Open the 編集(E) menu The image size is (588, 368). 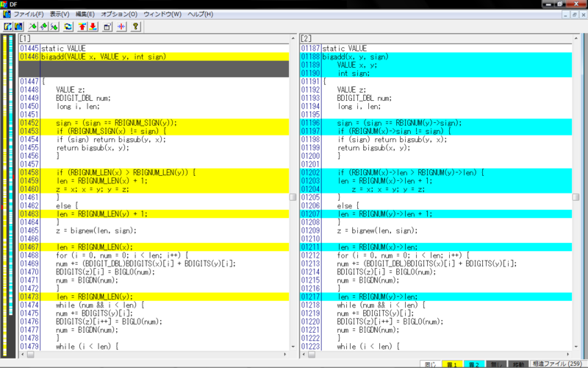click(x=85, y=14)
